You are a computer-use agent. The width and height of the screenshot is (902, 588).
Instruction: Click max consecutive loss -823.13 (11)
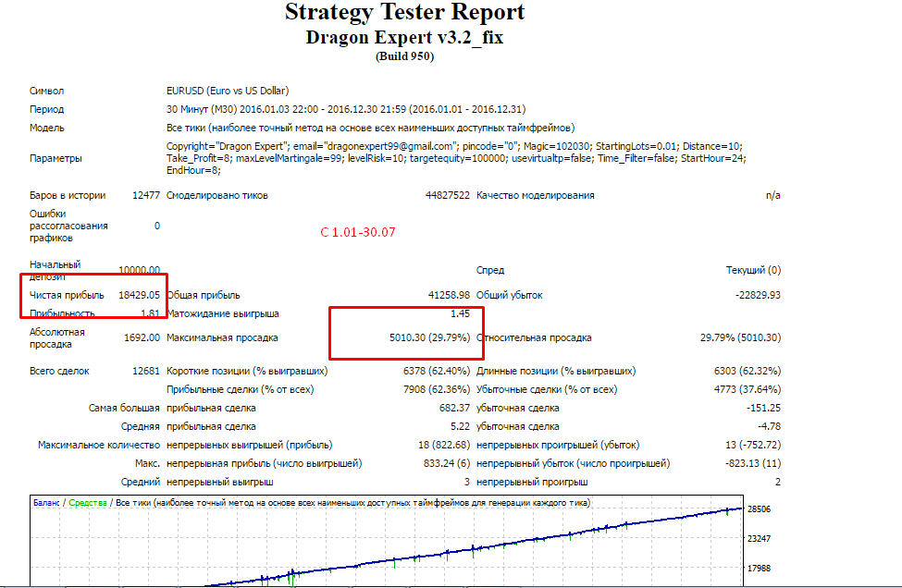click(753, 462)
